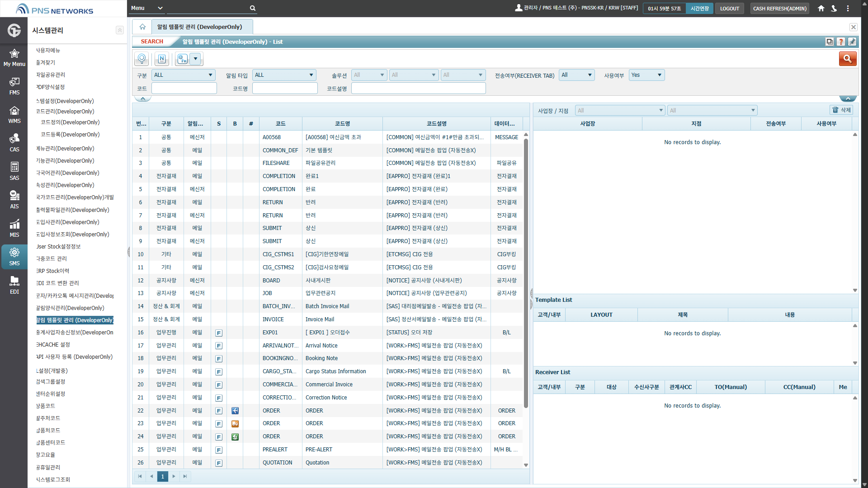Click the home icon in top bar
The height and width of the screenshot is (488, 868).
click(x=821, y=8)
